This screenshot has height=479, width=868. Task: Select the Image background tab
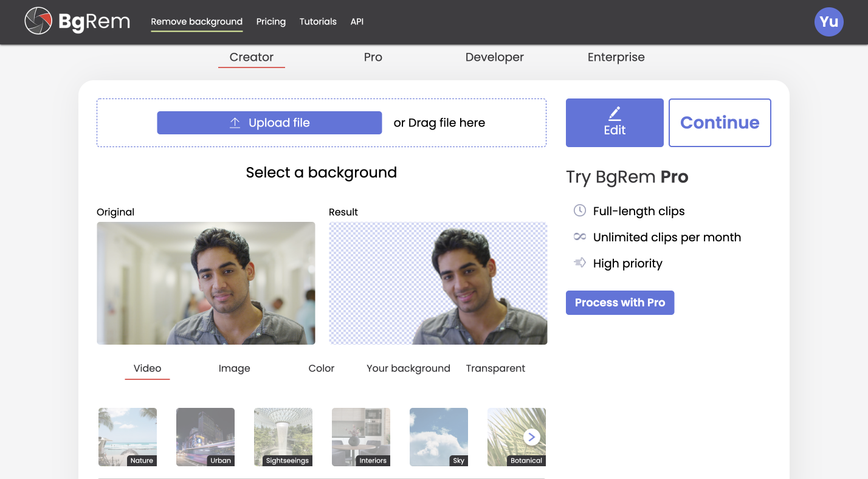pos(234,368)
